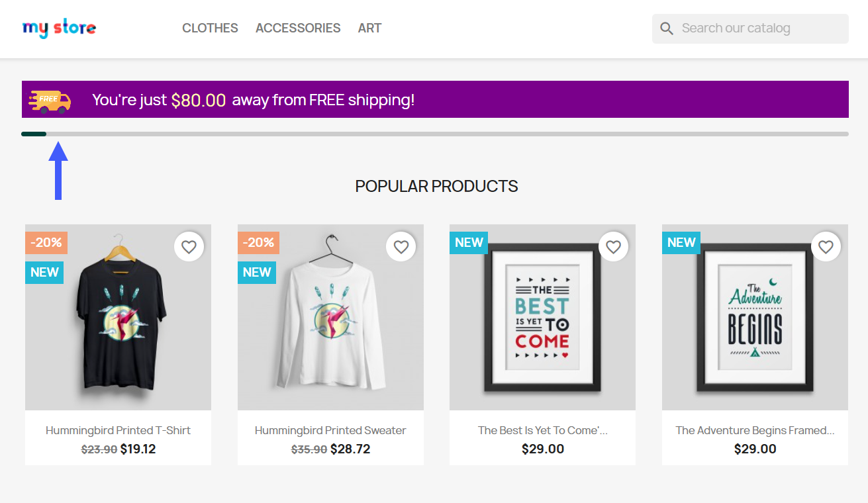Click the free shipping truck icon
Screen dimensions: 868x503
50,101
